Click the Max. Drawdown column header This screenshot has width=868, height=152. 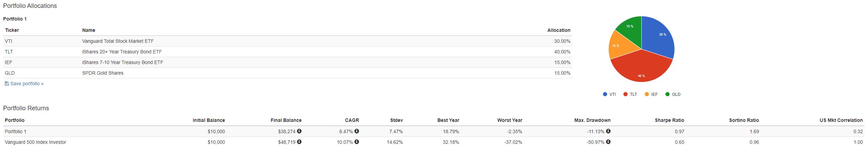(x=592, y=120)
